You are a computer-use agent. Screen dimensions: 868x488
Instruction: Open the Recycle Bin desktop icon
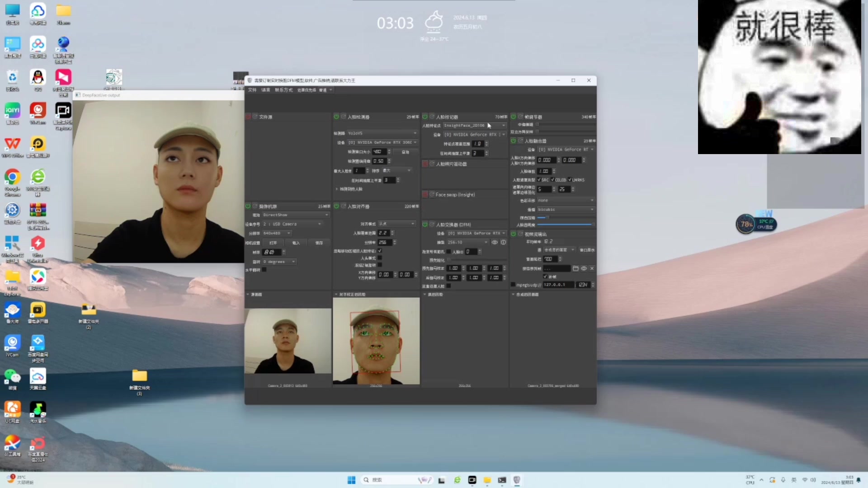(x=13, y=80)
